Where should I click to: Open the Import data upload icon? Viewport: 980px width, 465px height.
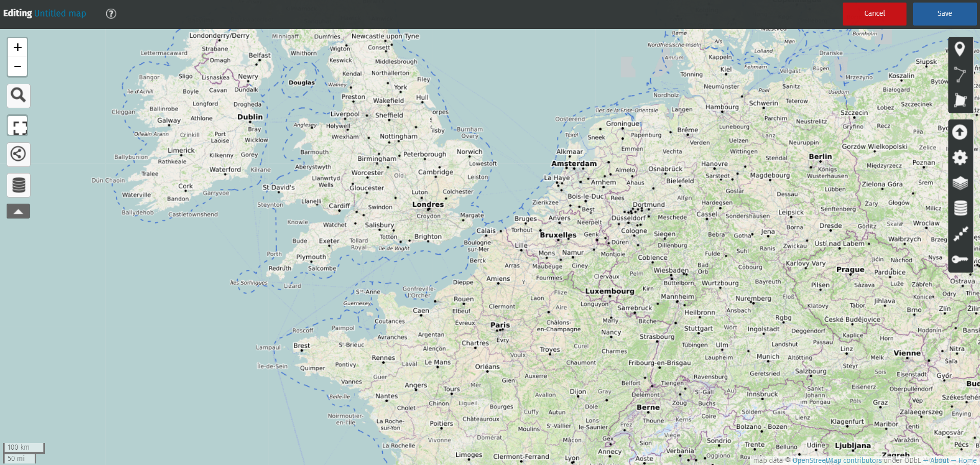(x=960, y=132)
